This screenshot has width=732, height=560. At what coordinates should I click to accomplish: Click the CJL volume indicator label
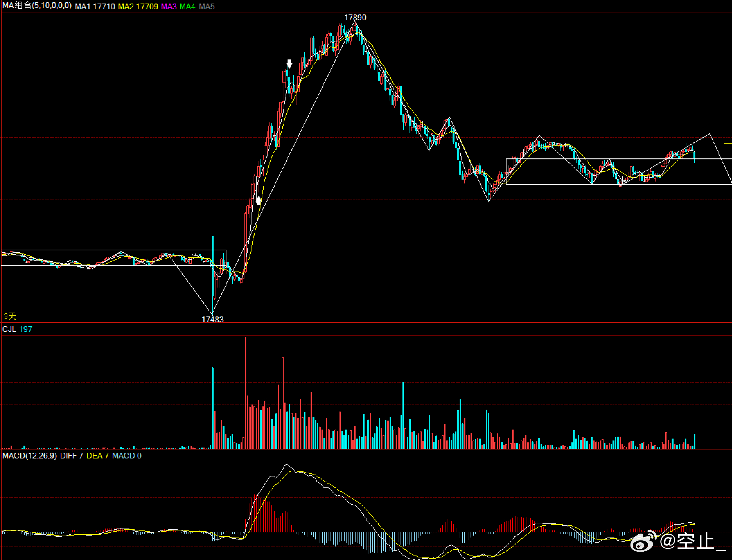[9, 329]
